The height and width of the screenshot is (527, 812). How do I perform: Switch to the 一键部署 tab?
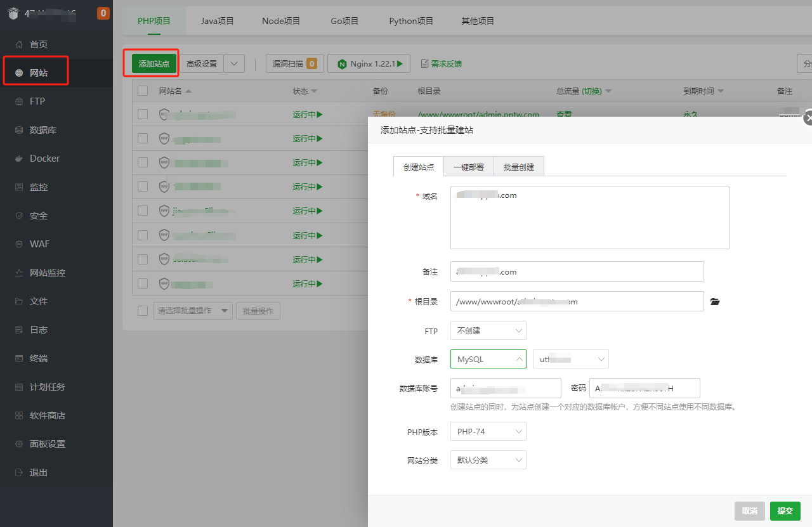pyautogui.click(x=468, y=167)
